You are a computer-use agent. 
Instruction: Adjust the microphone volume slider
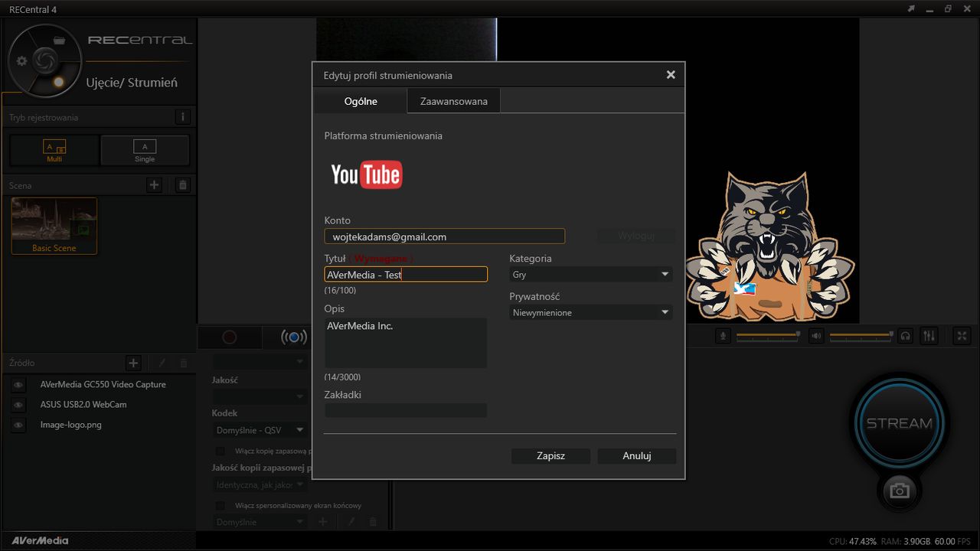tap(768, 335)
